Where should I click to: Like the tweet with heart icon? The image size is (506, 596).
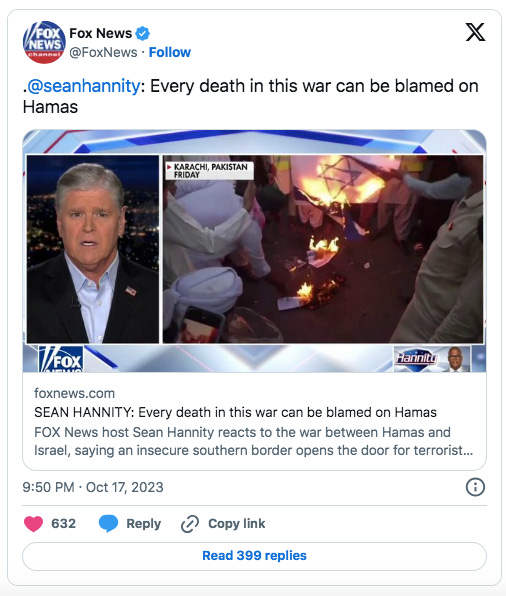click(33, 524)
